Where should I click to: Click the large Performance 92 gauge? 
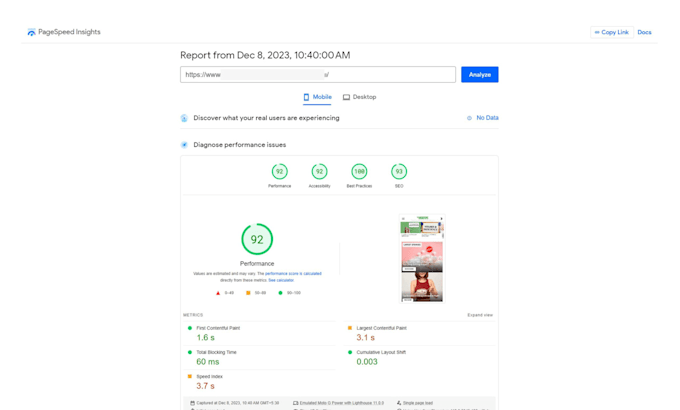pos(257,239)
